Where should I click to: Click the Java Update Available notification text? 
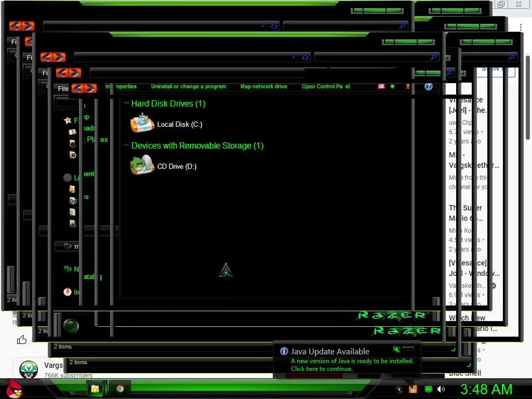point(330,352)
